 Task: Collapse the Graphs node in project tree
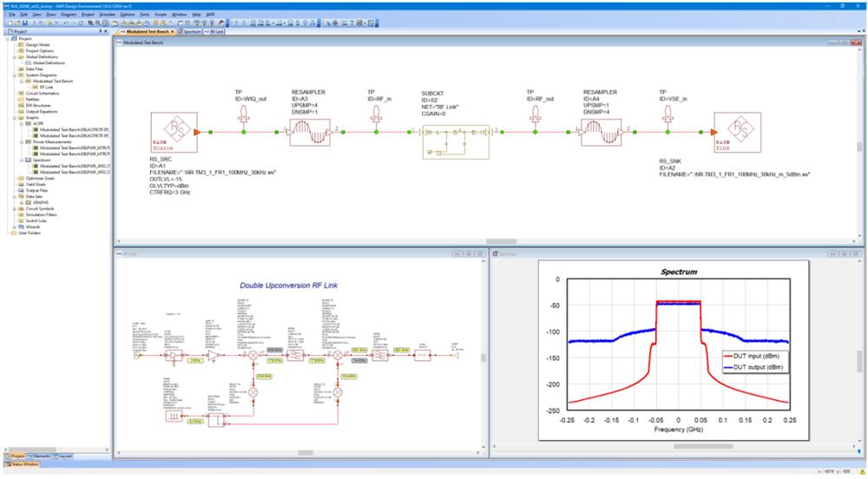15,117
